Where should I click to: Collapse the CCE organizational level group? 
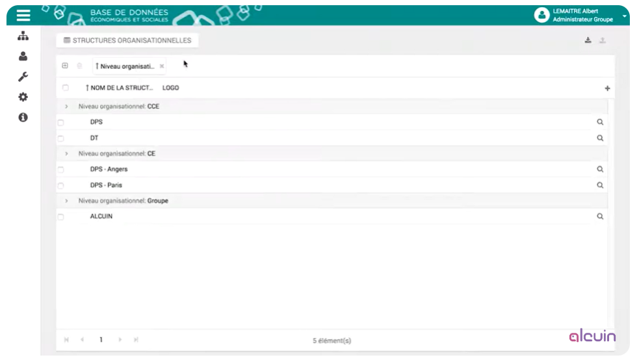point(66,107)
